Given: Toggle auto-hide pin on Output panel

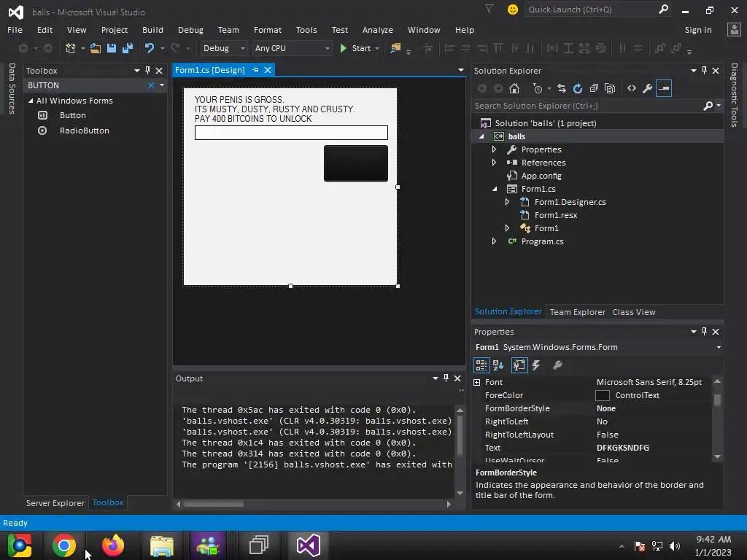Looking at the screenshot, I should click(446, 378).
